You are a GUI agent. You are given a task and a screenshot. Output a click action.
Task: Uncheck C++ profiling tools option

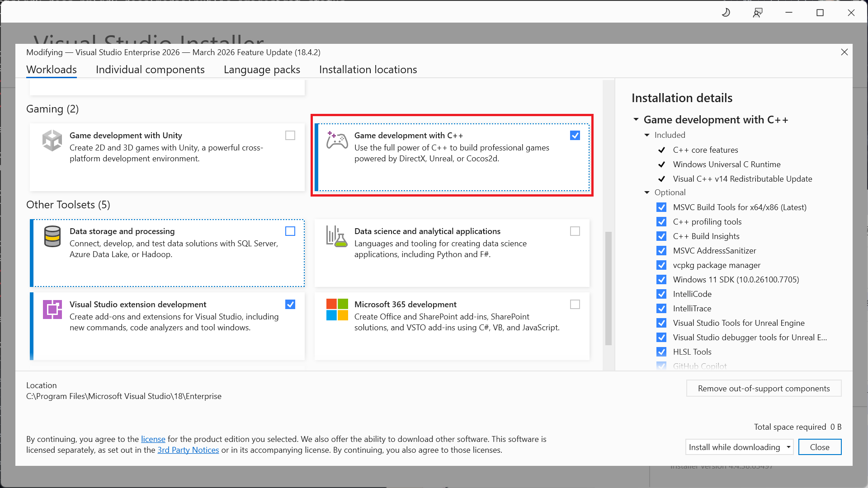pos(661,222)
